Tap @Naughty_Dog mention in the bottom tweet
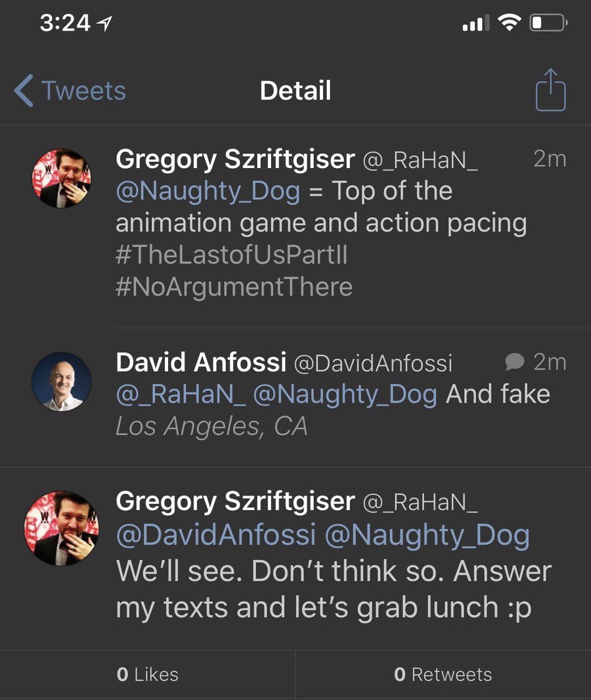591x700 pixels. coord(427,535)
